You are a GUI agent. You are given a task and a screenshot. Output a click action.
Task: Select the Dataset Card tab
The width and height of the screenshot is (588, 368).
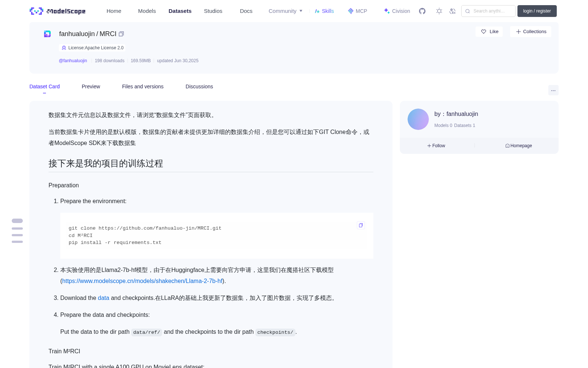(44, 86)
